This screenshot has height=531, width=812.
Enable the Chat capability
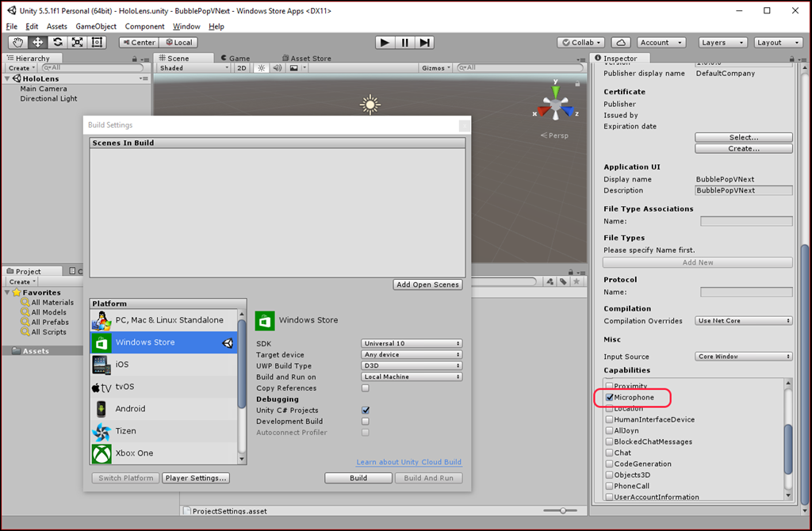point(610,453)
